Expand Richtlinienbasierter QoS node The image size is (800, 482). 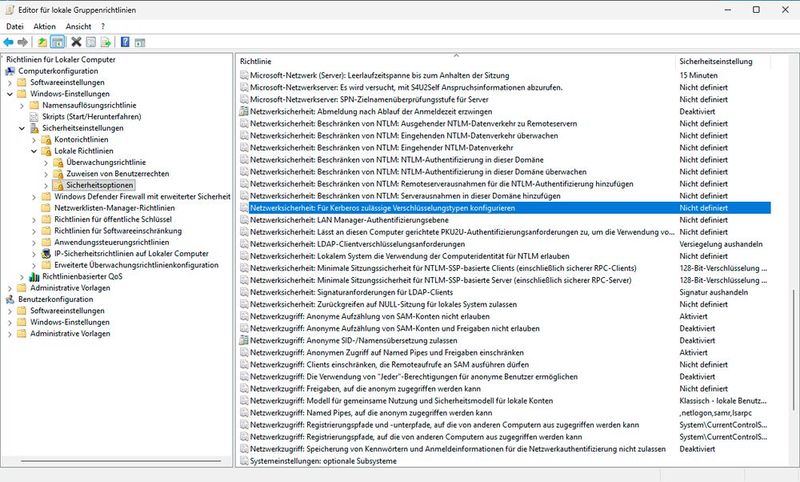tap(22, 276)
